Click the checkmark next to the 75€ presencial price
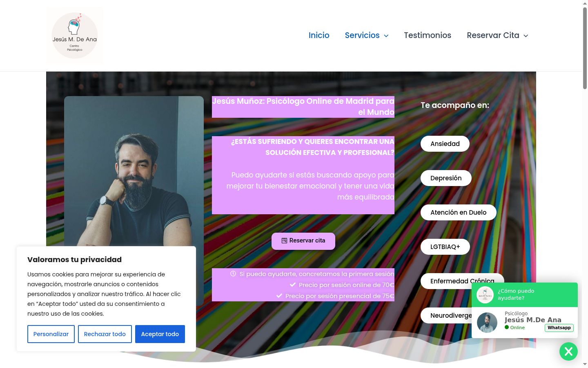 point(279,296)
